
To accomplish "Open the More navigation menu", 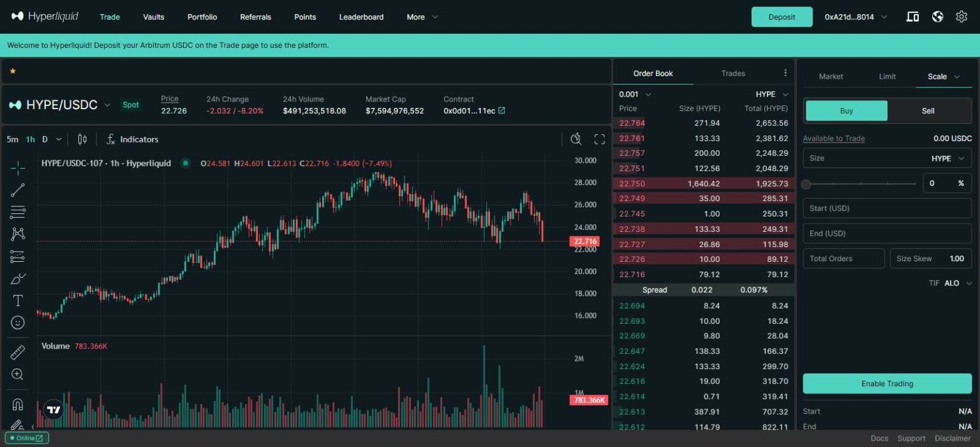I will click(422, 17).
